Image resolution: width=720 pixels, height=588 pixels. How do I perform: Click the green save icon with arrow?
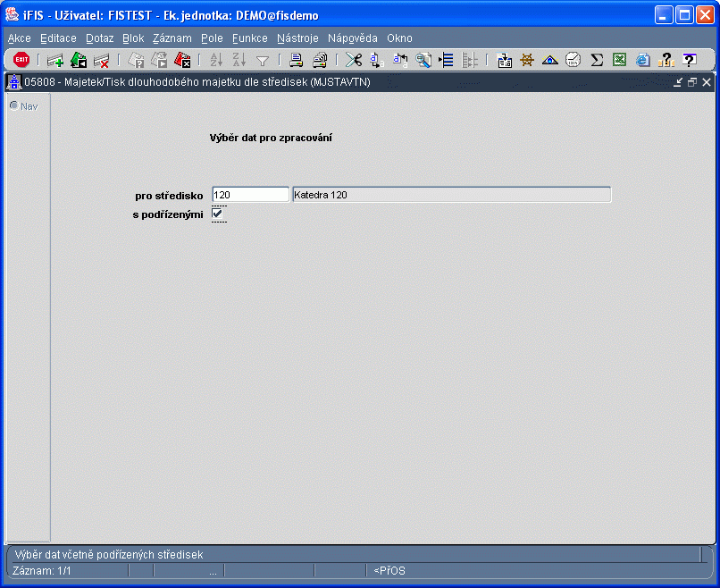(x=79, y=60)
